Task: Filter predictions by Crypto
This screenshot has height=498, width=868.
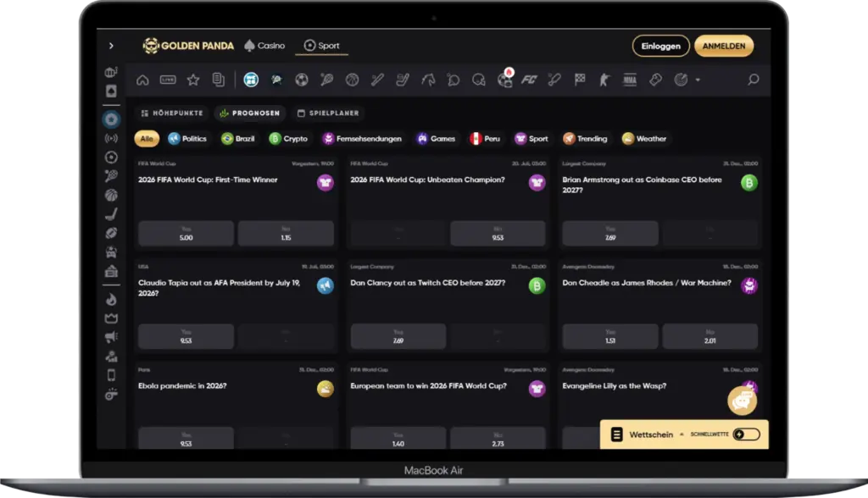Action: coord(288,138)
